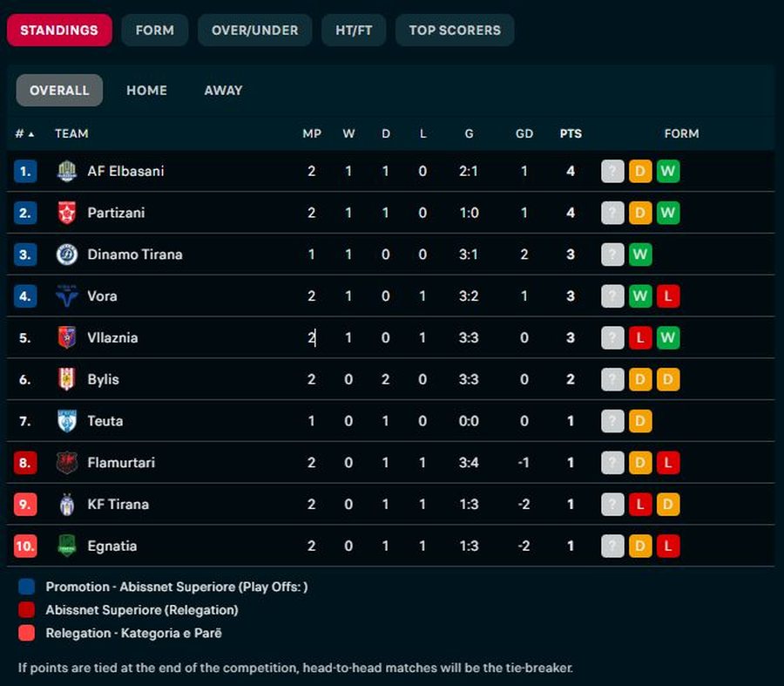Click the Partizani red star crest
Screen dimensions: 784x686
pos(67,213)
